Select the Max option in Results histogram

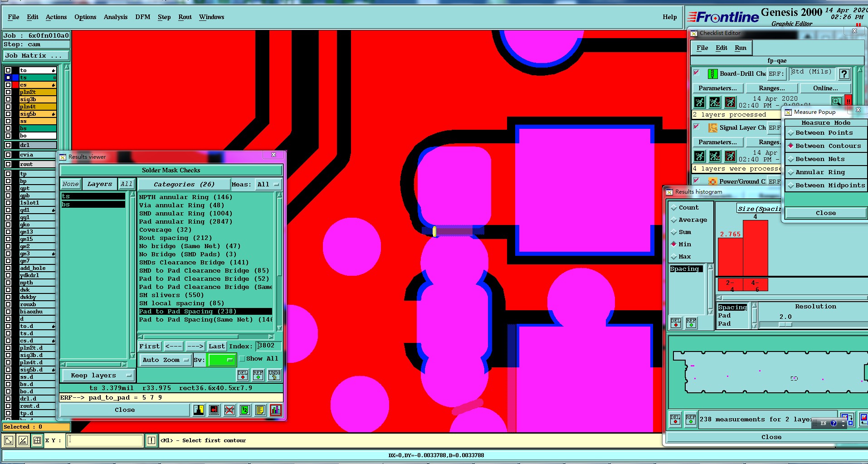click(x=681, y=257)
